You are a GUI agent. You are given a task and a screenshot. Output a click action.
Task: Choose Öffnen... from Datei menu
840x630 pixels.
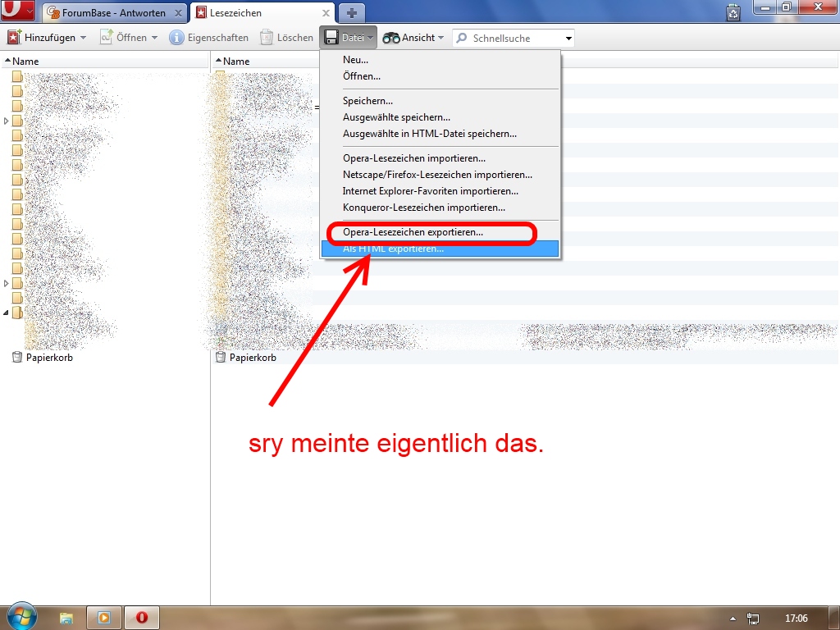tap(440, 76)
